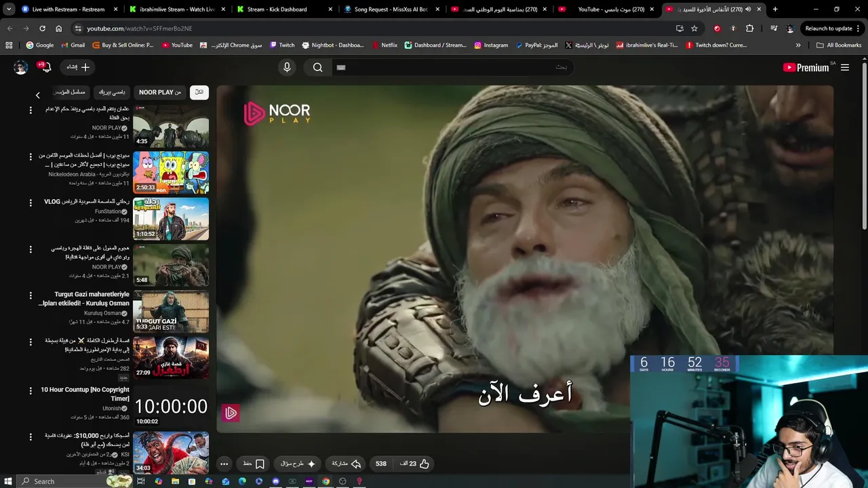Open Turgut Gazi video thumbnail
868x488 pixels.
coord(171,312)
